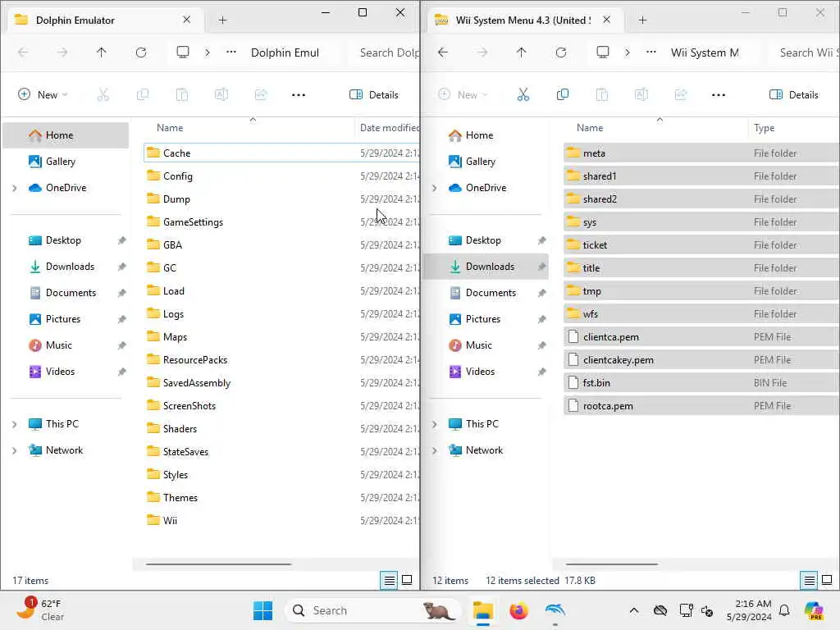Close the Dolphin Emulator tab
This screenshot has width=840, height=630.
pyautogui.click(x=186, y=20)
